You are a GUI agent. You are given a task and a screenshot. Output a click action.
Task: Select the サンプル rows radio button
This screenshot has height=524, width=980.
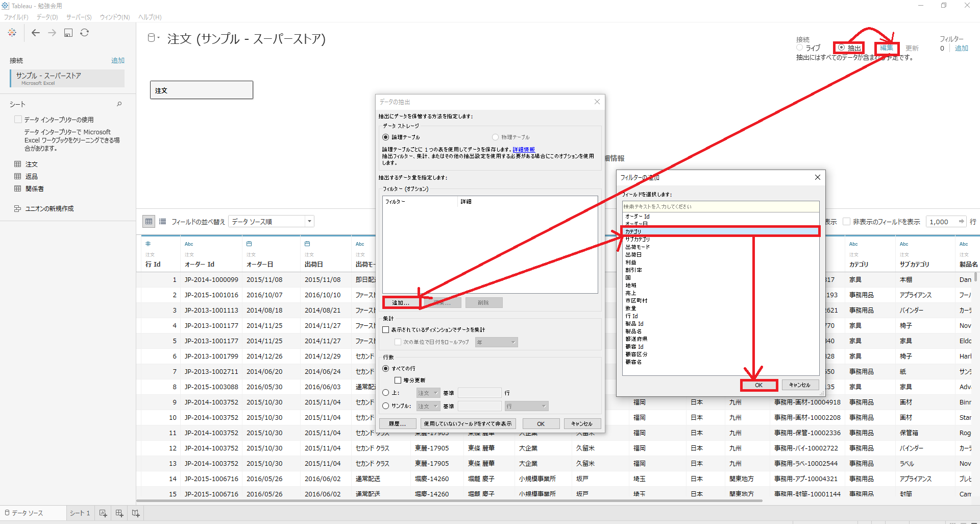pyautogui.click(x=385, y=406)
